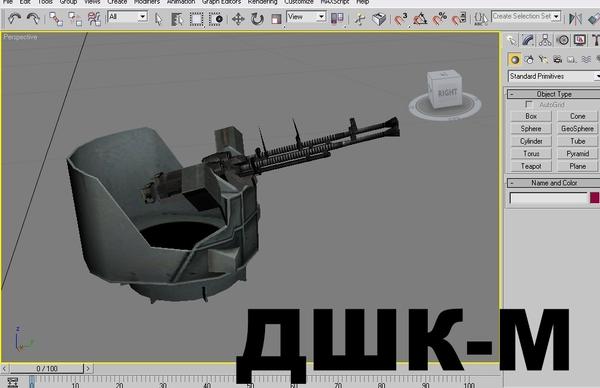
Task: Select the Select and Move tool
Action: (x=238, y=19)
